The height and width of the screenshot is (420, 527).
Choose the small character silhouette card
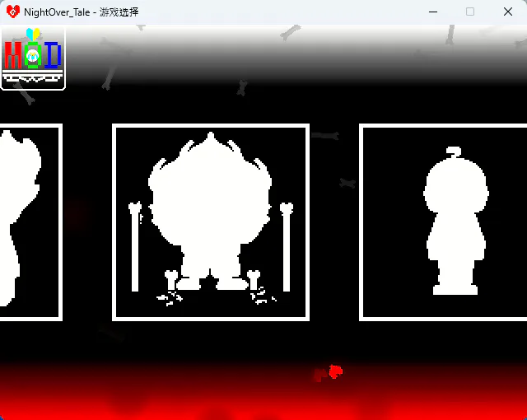click(443, 222)
